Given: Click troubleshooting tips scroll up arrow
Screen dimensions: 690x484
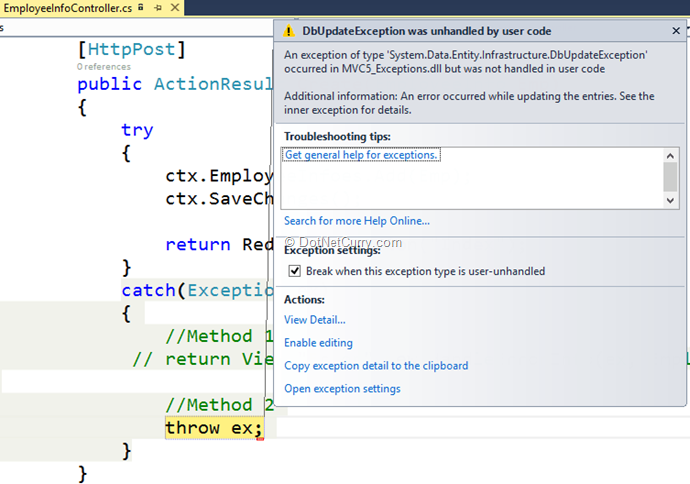Looking at the screenshot, I should (x=670, y=156).
